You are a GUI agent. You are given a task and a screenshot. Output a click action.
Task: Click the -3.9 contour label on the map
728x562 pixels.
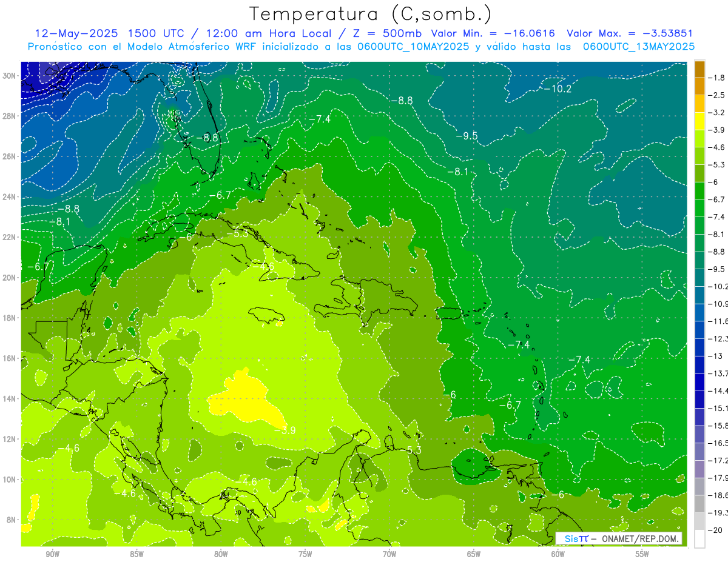285,430
